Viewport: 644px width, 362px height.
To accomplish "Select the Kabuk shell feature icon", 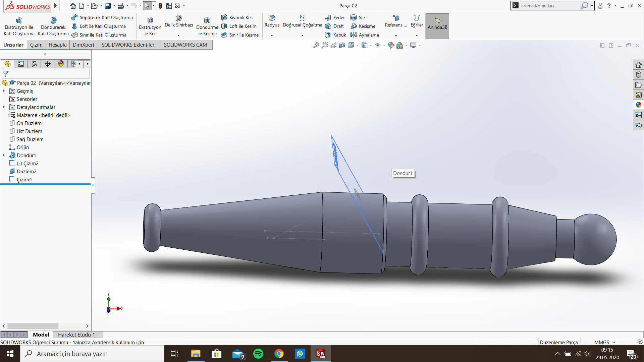I will (328, 35).
